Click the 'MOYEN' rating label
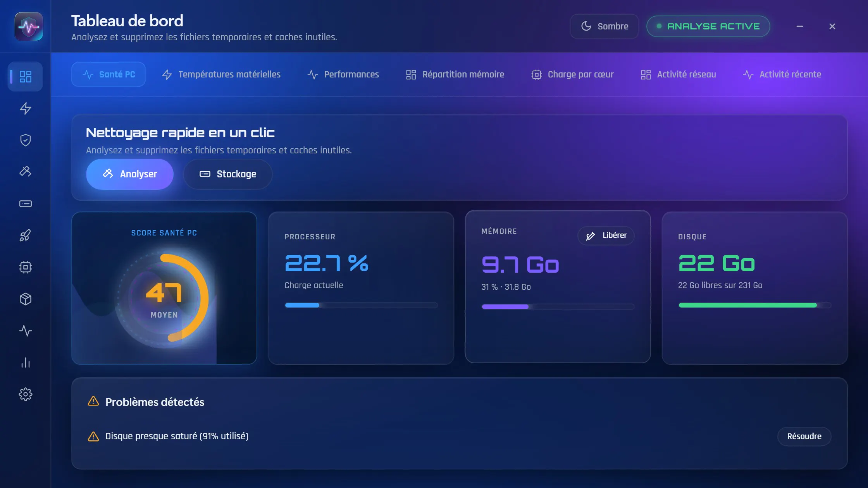 164,315
